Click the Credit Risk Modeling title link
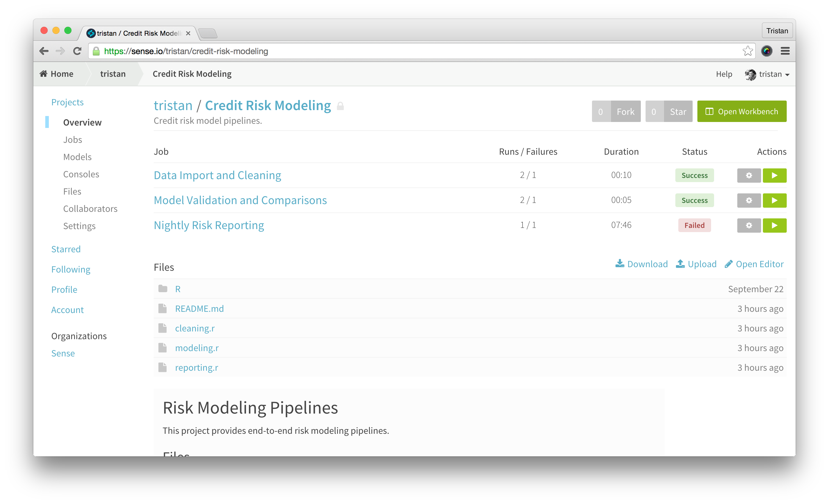Image resolution: width=829 pixels, height=504 pixels. [268, 106]
